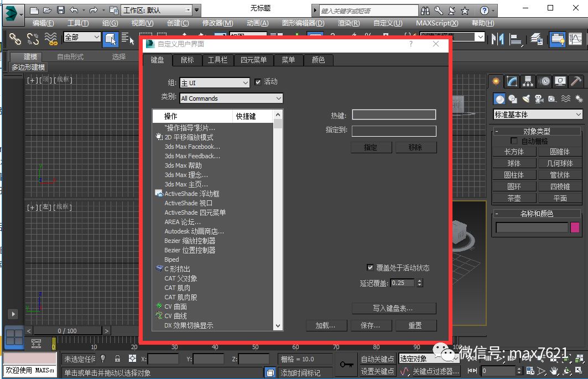Image resolution: width=588 pixels, height=379 pixels.
Task: Click the Mirror tool icon
Action: [498, 39]
